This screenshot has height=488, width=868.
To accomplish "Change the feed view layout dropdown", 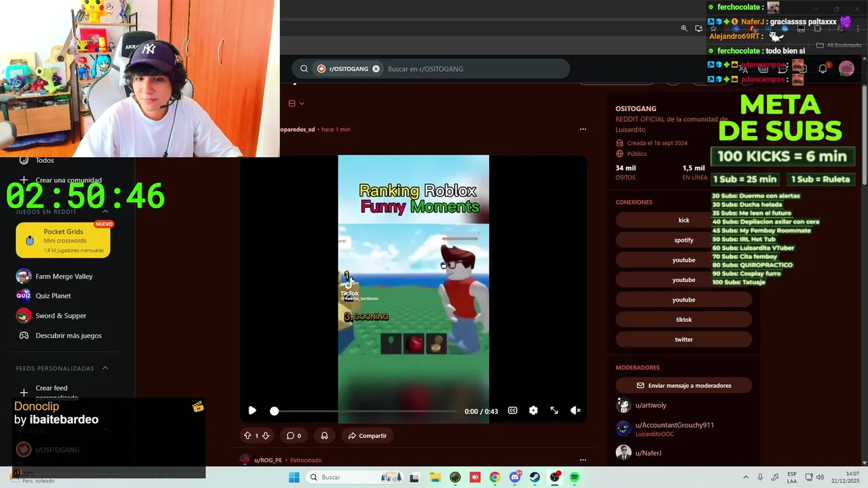I will [296, 104].
